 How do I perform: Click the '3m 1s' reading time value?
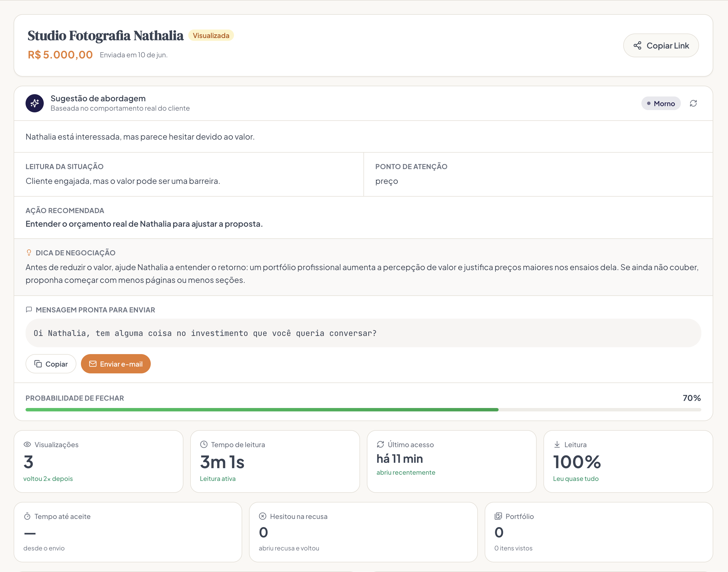click(x=222, y=462)
